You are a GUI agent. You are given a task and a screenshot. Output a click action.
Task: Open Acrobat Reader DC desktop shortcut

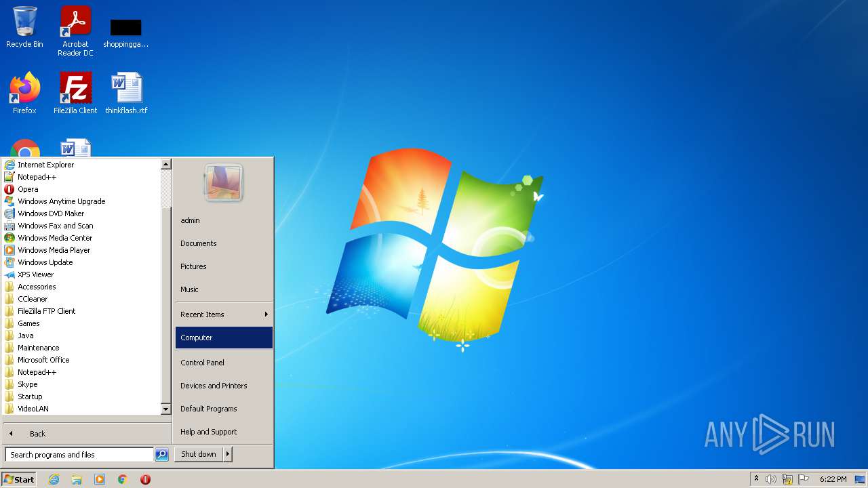point(75,31)
